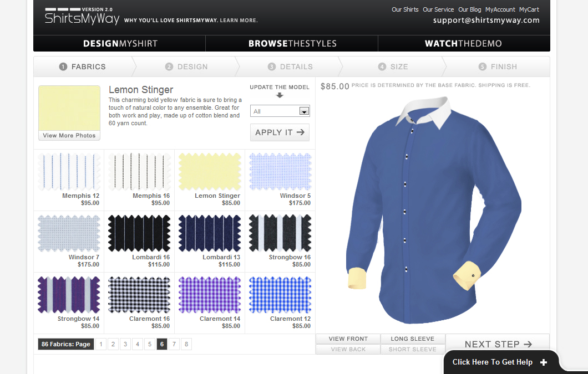The width and height of the screenshot is (588, 374).
Task: Open the Update the Model dropdown
Action: click(280, 111)
